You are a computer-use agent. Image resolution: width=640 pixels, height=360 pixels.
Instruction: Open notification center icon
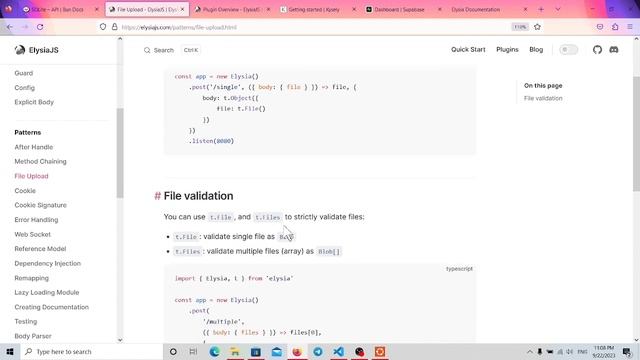pyautogui.click(x=627, y=351)
